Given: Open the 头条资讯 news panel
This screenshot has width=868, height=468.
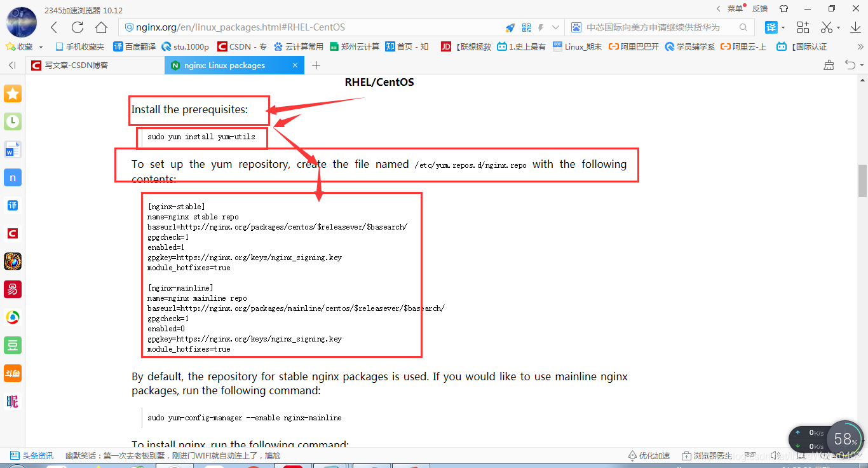Looking at the screenshot, I should [x=32, y=455].
